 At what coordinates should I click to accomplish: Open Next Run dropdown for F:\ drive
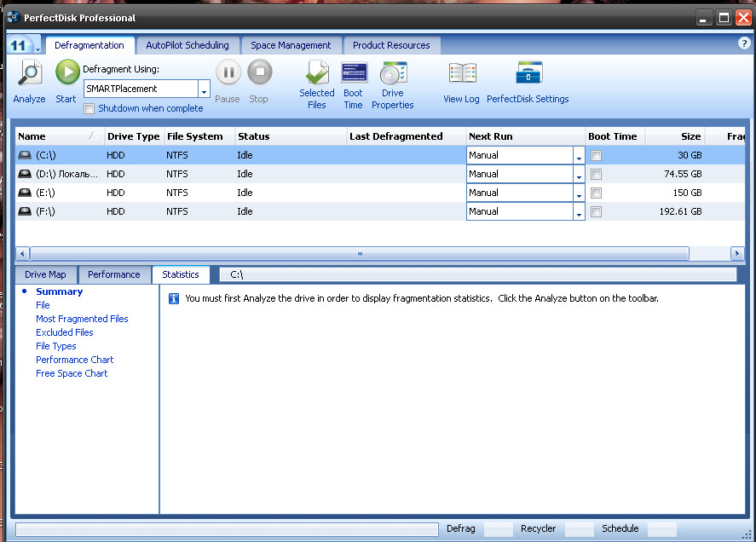click(x=579, y=211)
